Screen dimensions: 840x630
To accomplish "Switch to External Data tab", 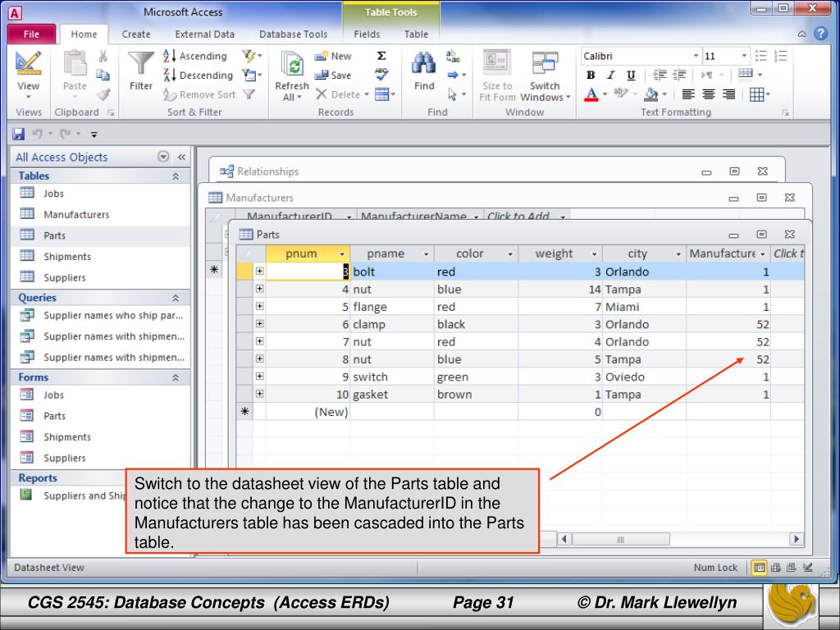I will pyautogui.click(x=204, y=34).
